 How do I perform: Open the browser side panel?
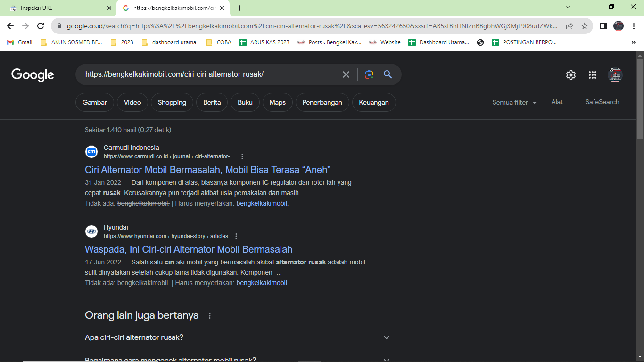coord(603,26)
